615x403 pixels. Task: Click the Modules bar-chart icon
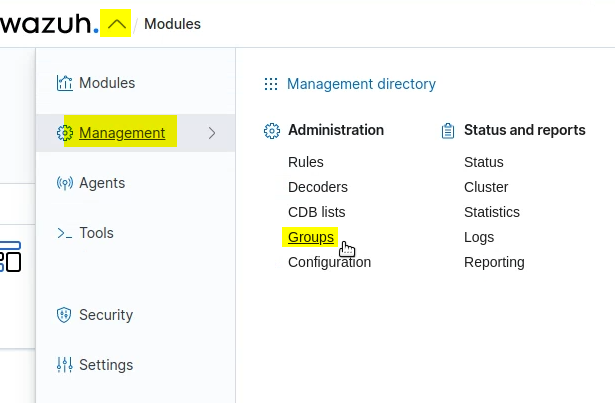pyautogui.click(x=65, y=83)
